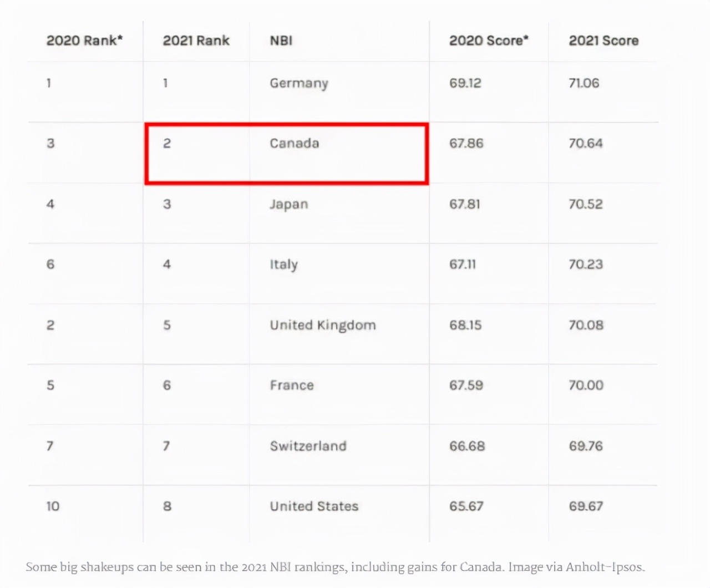Screen dimensions: 710x588
Task: Click France's 2021 score 70.00
Action: click(586, 385)
